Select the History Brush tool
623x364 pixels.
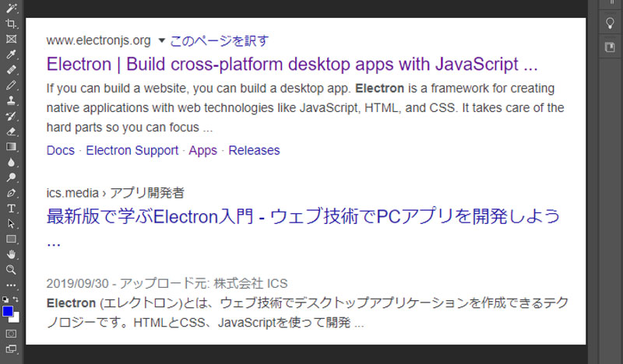point(11,116)
